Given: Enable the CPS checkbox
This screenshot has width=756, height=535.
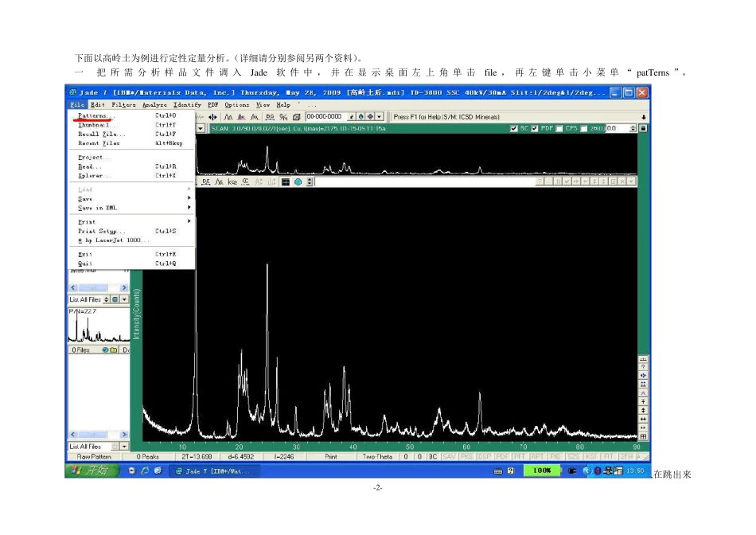Looking at the screenshot, I should point(560,128).
